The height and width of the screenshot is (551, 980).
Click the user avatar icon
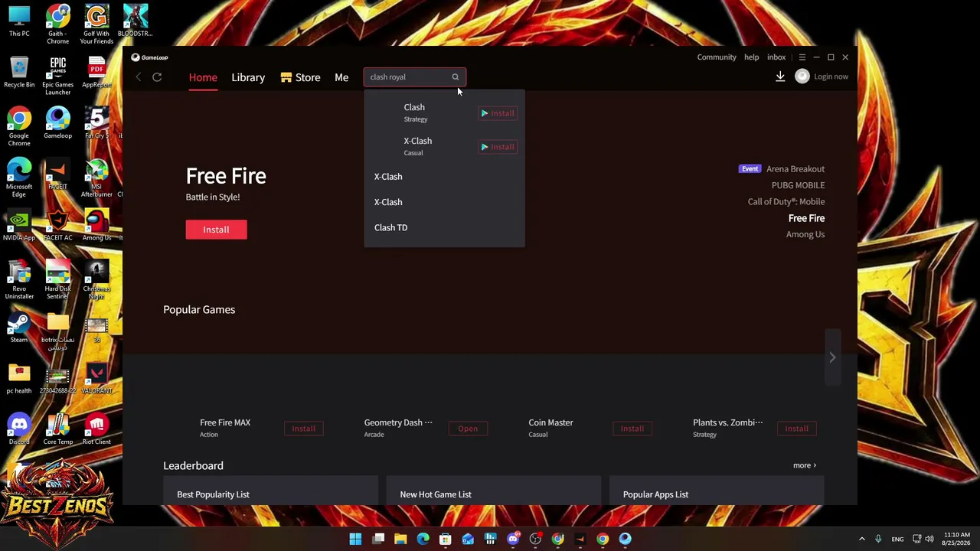point(802,77)
